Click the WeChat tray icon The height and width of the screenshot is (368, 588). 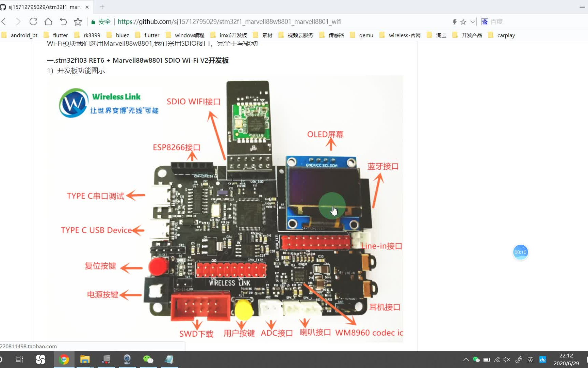coord(476,359)
